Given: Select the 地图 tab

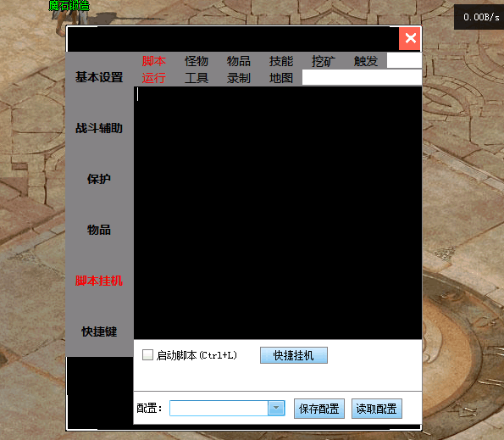Looking at the screenshot, I should [281, 78].
